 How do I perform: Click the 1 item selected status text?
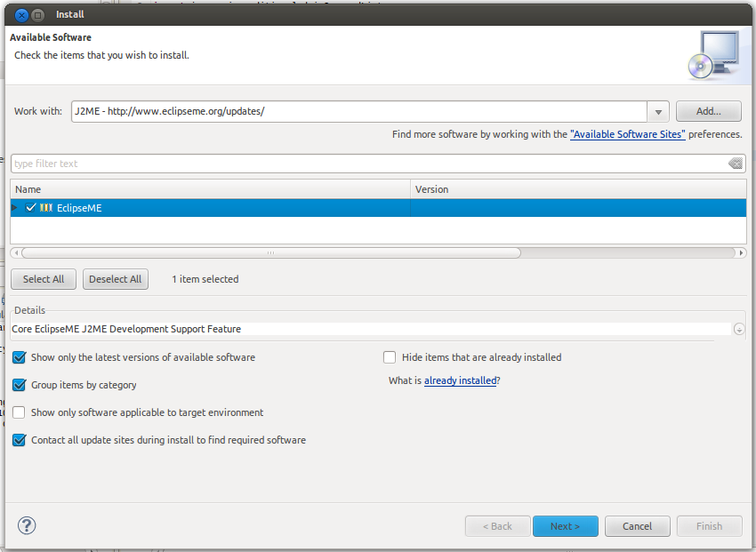coord(205,279)
